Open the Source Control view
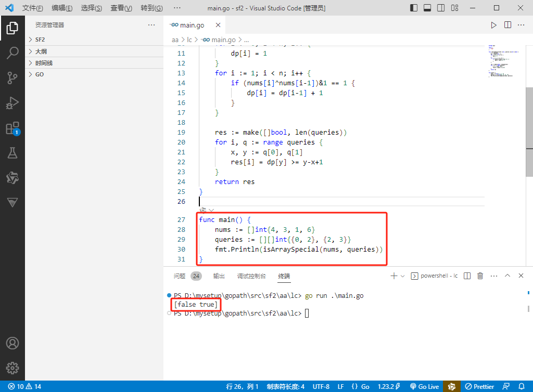 [12, 78]
